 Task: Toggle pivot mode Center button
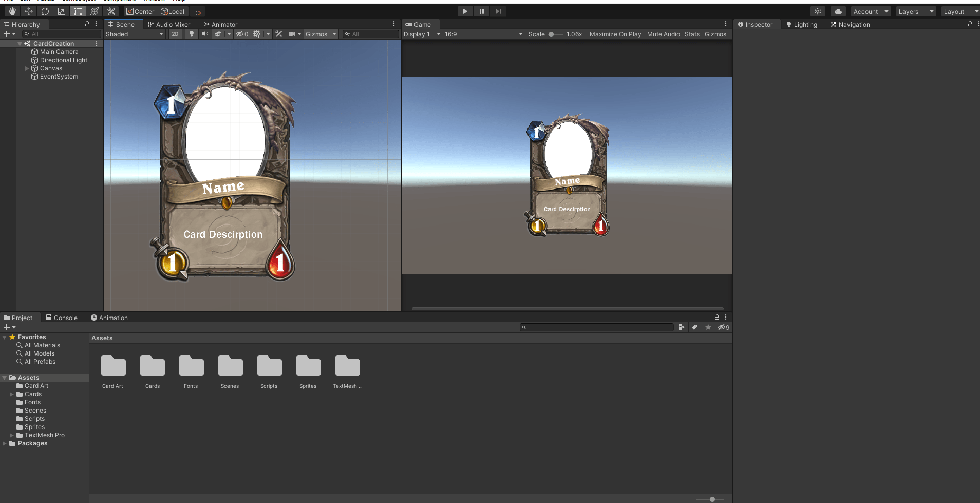point(140,11)
